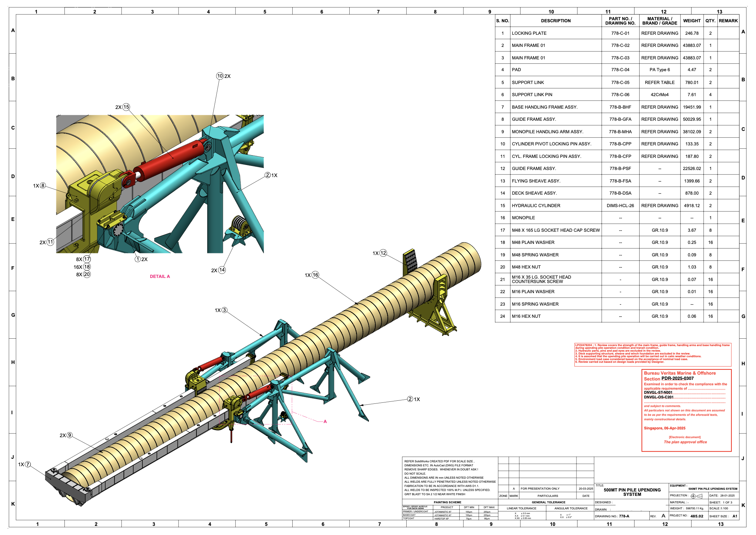Select part number 778-B-GFA in table

[x=620, y=119]
